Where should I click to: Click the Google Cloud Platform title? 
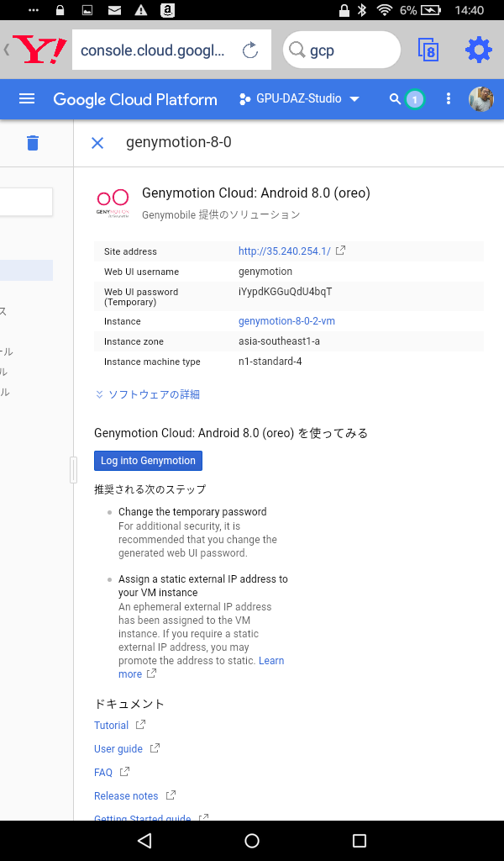pyautogui.click(x=135, y=99)
